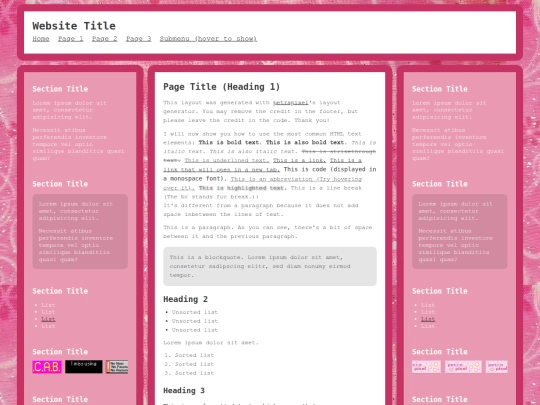
Task: Click the Website Title heading
Action: point(74,25)
